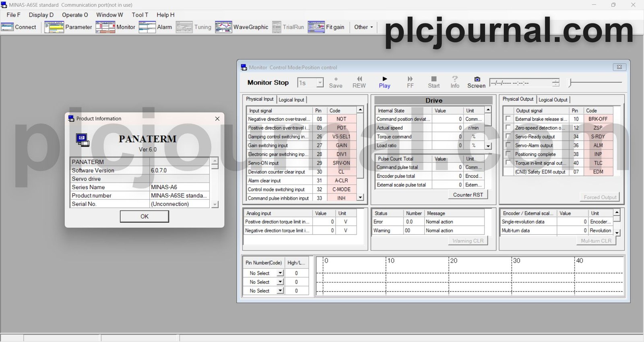Image resolution: width=644 pixels, height=342 pixels.
Task: Click the PANATERM computer icon in dialog
Action: click(x=83, y=140)
